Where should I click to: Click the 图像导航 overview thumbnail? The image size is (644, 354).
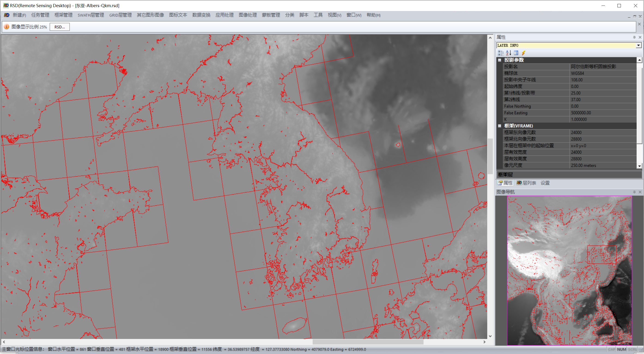[569, 270]
